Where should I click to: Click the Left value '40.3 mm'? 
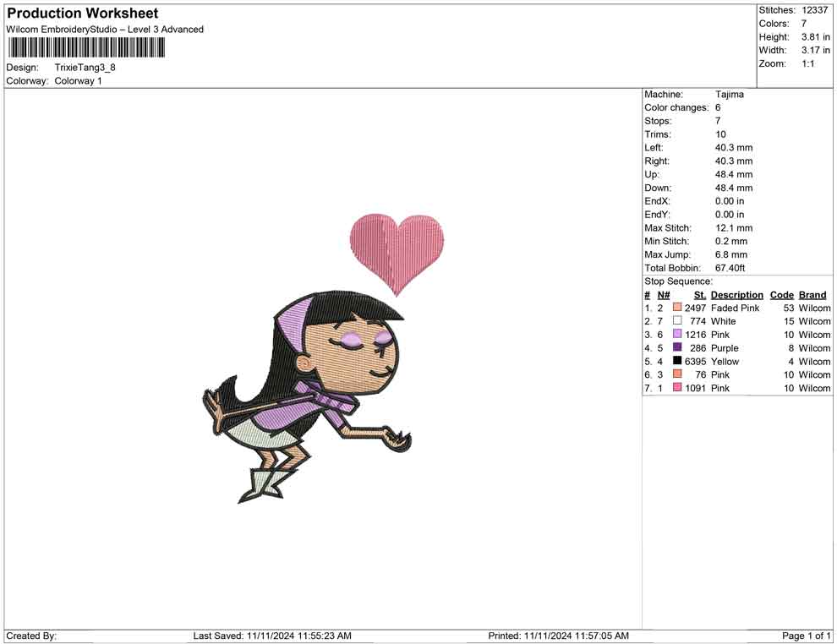[734, 148]
